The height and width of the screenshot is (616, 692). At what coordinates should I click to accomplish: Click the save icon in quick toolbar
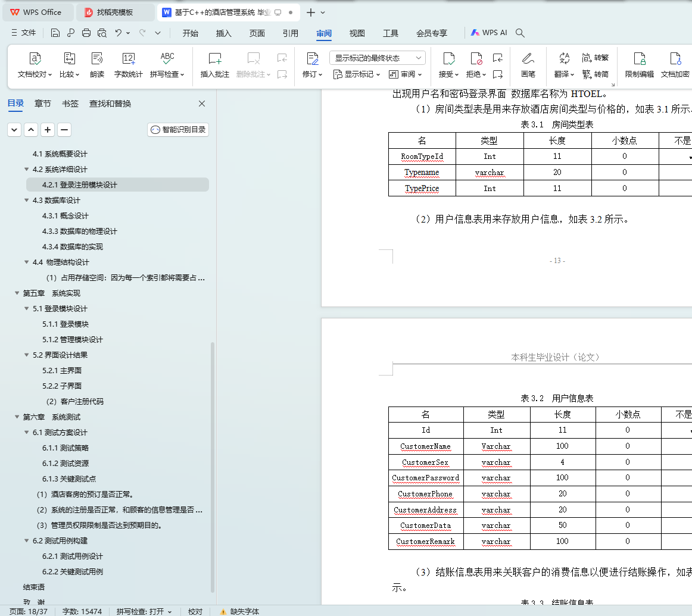coord(55,33)
